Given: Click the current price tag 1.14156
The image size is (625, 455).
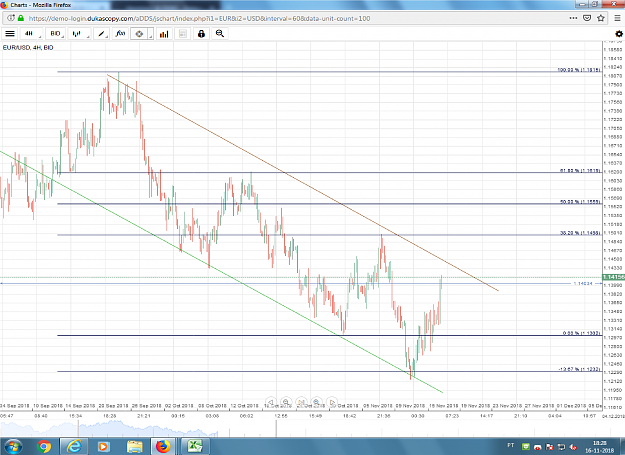Looking at the screenshot, I should (x=613, y=277).
